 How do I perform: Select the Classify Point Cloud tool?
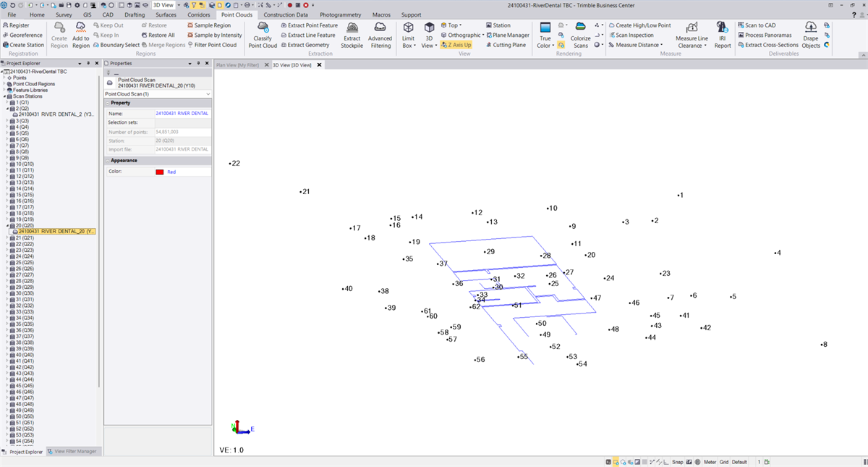[262, 35]
